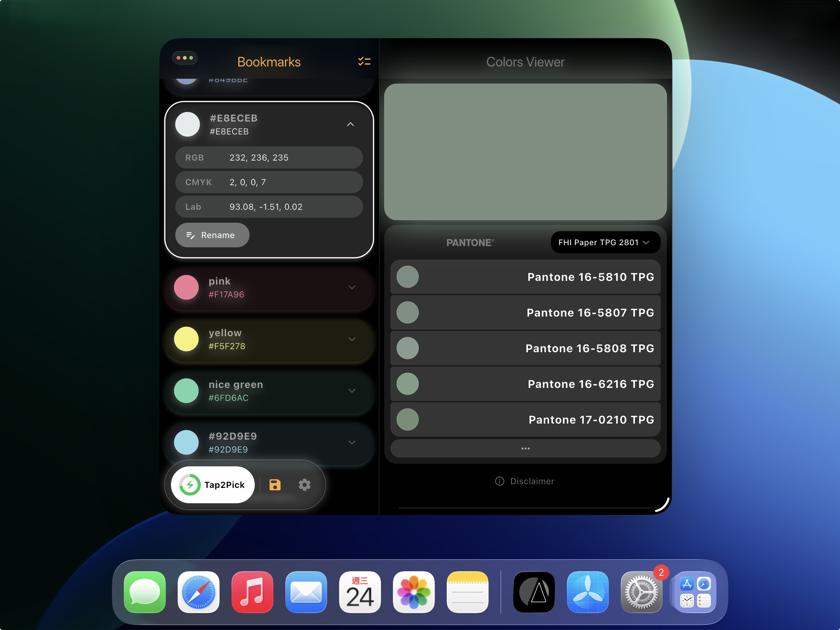Image resolution: width=840 pixels, height=630 pixels.
Task: Click the yellow #F5F278 swatch circle
Action: click(x=186, y=339)
